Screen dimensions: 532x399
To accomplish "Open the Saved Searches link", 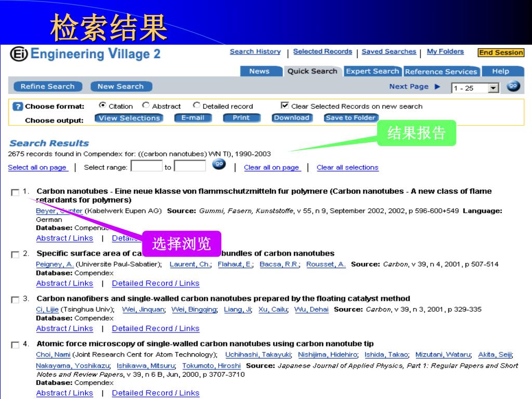I will pyautogui.click(x=389, y=51).
